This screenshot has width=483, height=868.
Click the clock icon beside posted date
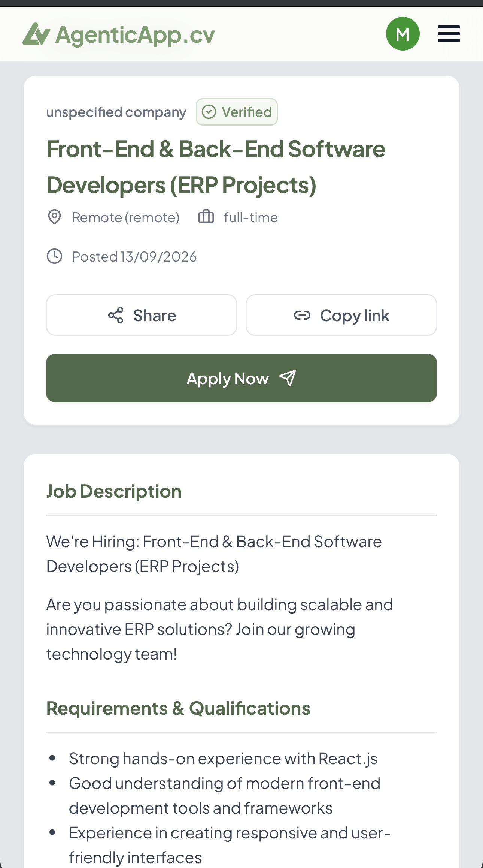click(x=55, y=256)
